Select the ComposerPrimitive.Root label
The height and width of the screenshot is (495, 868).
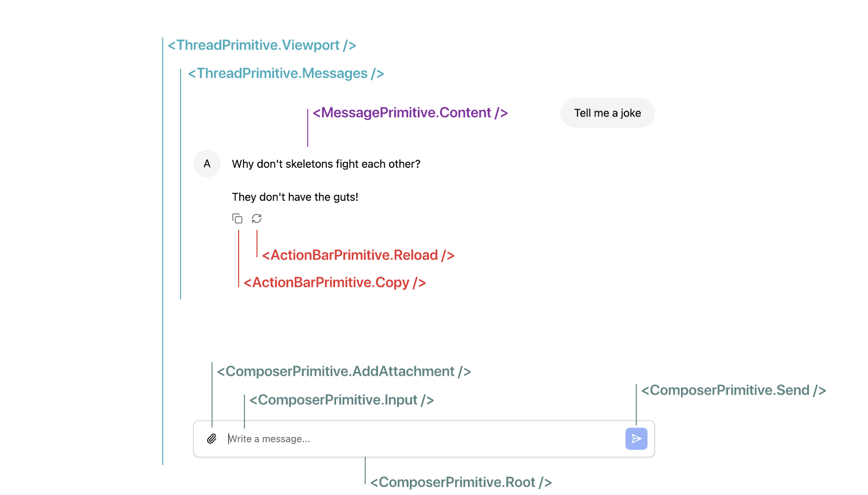(x=461, y=482)
